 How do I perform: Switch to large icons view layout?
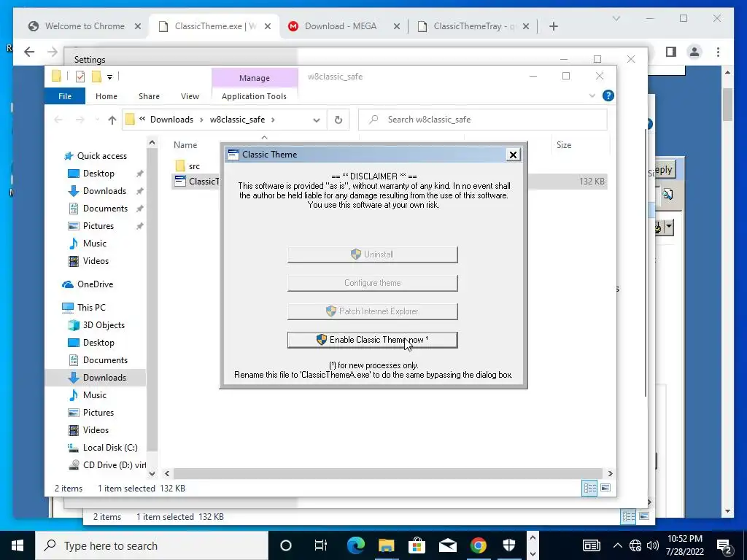605,488
